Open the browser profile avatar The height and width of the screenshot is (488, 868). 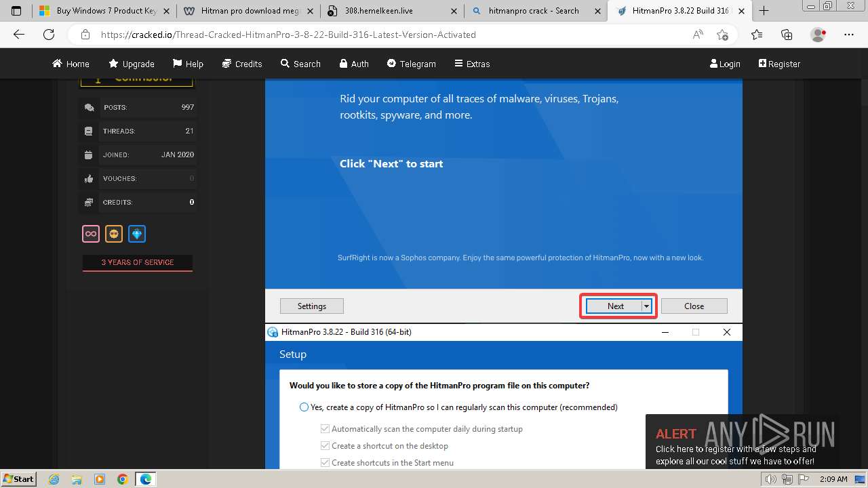(x=818, y=35)
